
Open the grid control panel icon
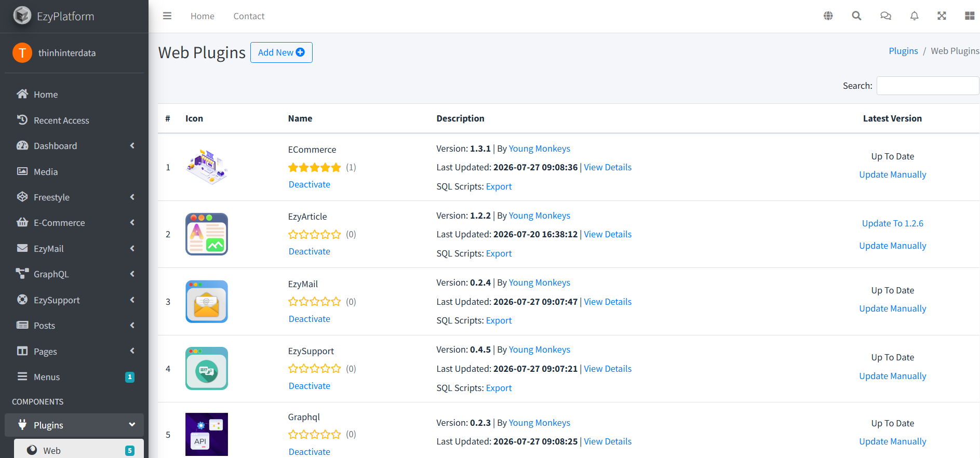tap(970, 16)
